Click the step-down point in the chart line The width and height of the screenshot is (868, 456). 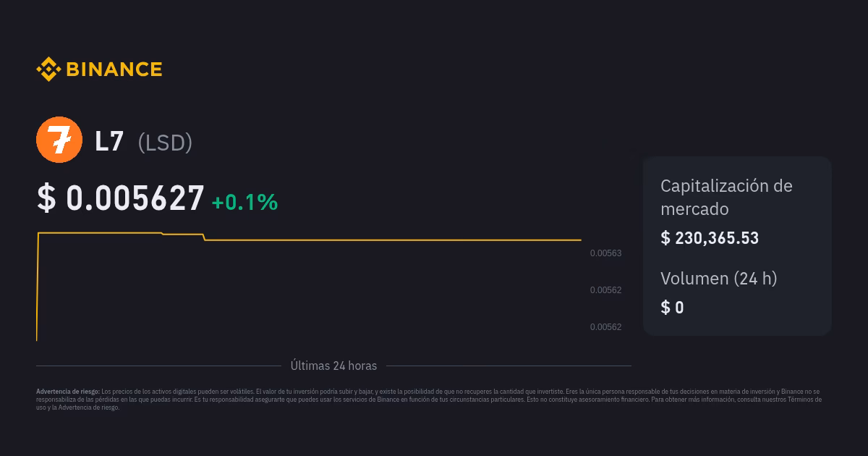[204, 237]
